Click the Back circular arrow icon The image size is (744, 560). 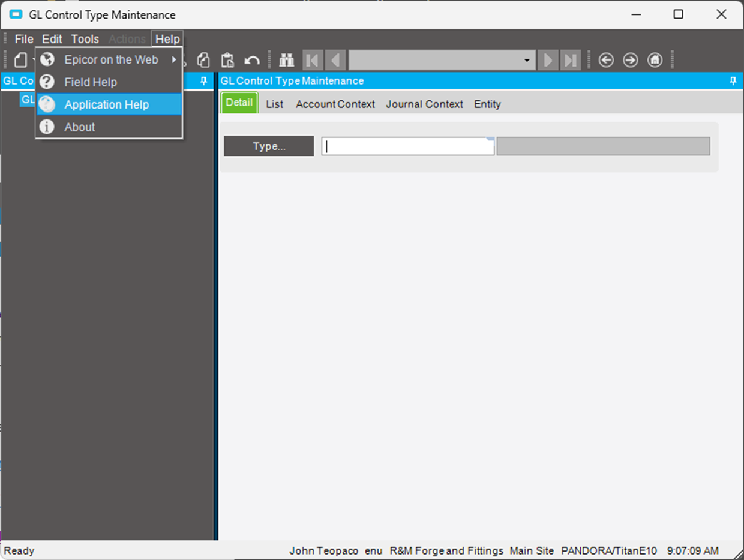point(607,60)
